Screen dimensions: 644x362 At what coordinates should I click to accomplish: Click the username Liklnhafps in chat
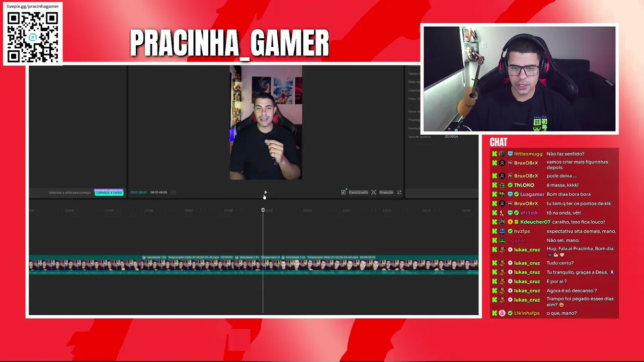[x=527, y=313]
